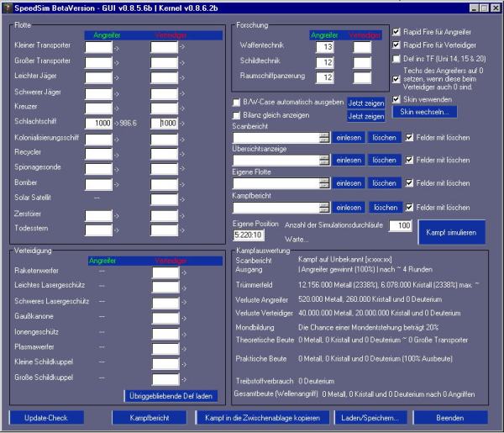This screenshot has width=504, height=433.
Task: Click löschen for Scanbericht
Action: point(384,138)
